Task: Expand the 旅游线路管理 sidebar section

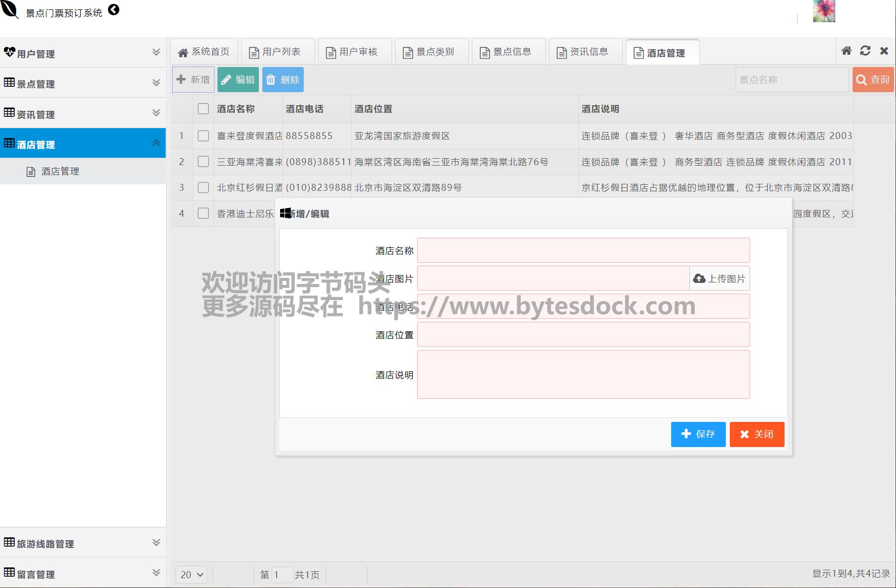Action: coord(82,543)
